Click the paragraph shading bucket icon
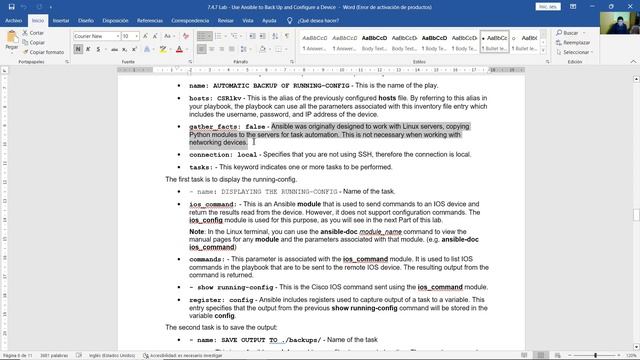This screenshot has width=640, height=360. click(x=262, y=49)
